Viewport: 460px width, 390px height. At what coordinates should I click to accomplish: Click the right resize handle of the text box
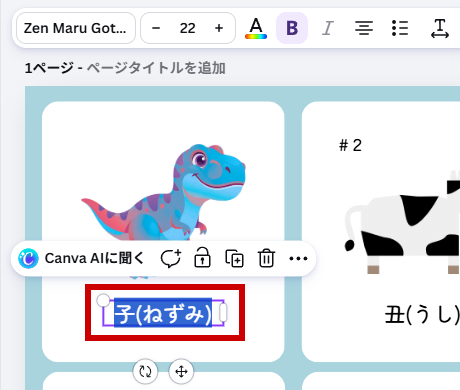tap(223, 313)
